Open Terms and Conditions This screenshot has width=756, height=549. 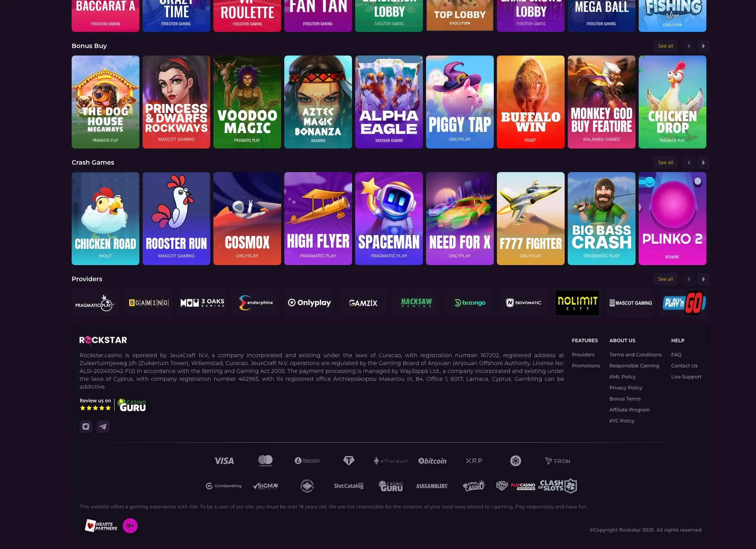pyautogui.click(x=636, y=354)
